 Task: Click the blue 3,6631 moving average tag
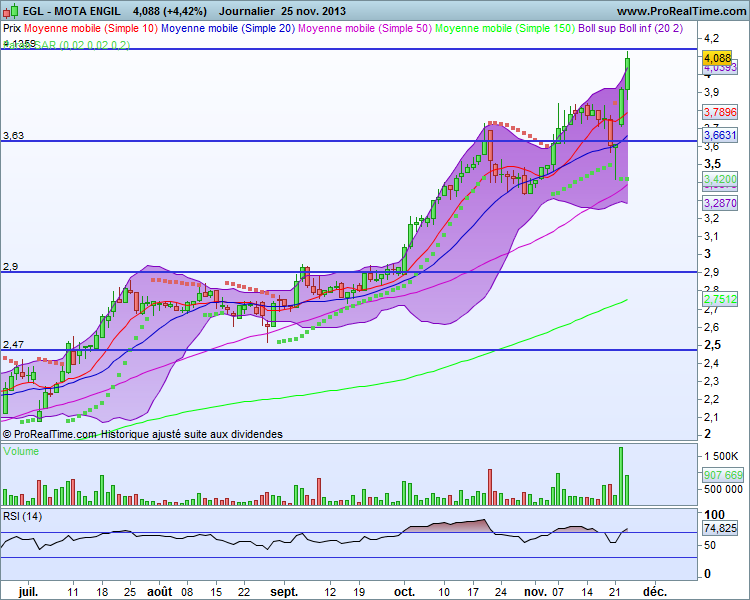click(720, 135)
